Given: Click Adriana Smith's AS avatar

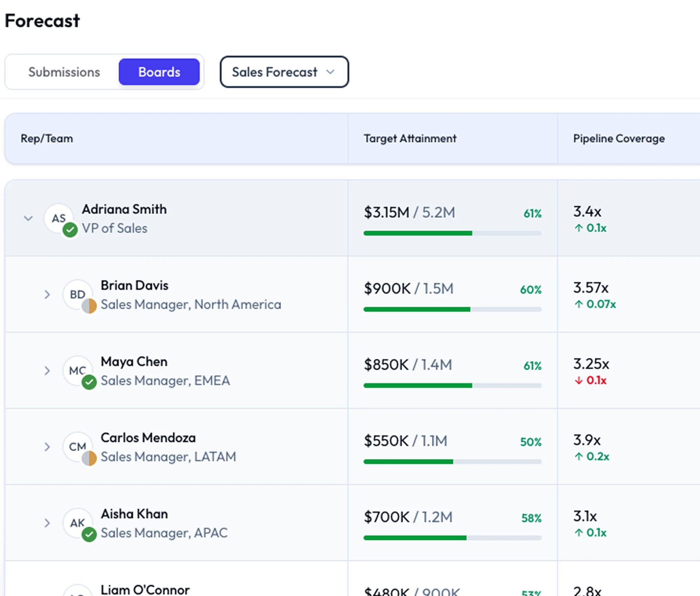Looking at the screenshot, I should 59,218.
